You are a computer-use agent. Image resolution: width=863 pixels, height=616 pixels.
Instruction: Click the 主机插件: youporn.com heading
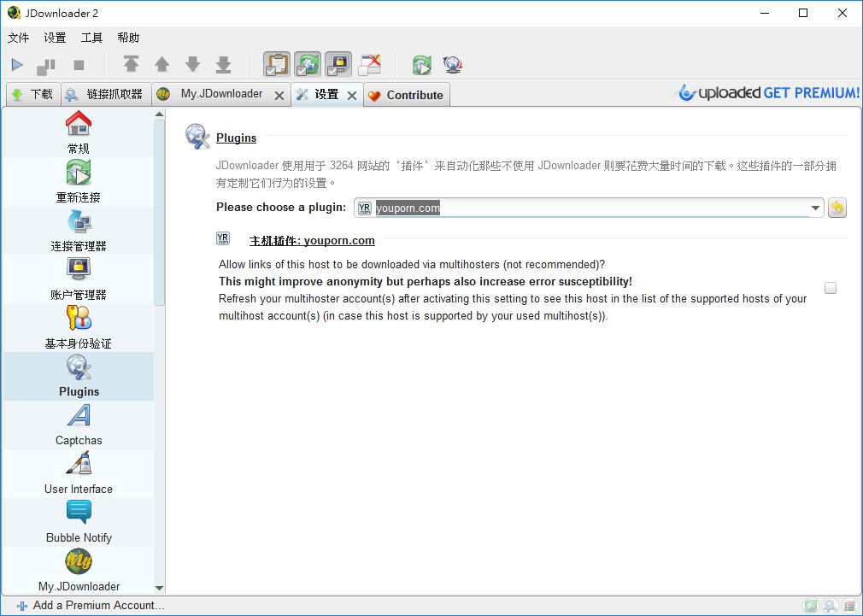pyautogui.click(x=312, y=241)
